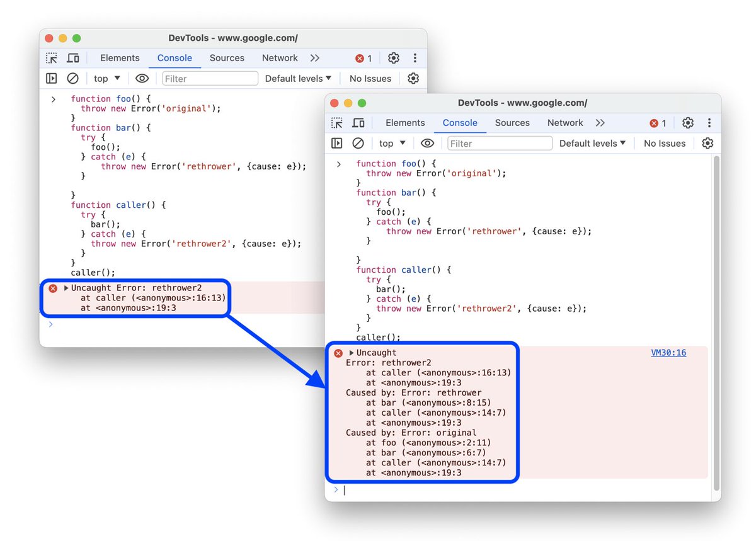Click 'at bar (<anonymous>:6:7)' stack line
756x541 pixels.
(x=426, y=453)
